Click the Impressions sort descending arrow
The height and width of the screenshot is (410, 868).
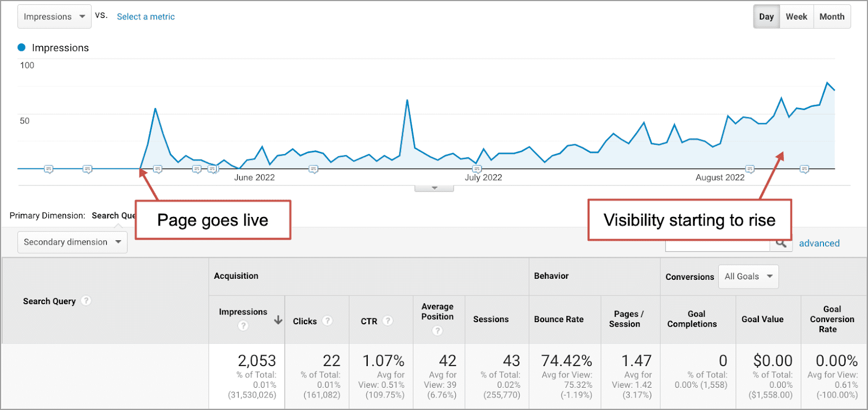[278, 320]
